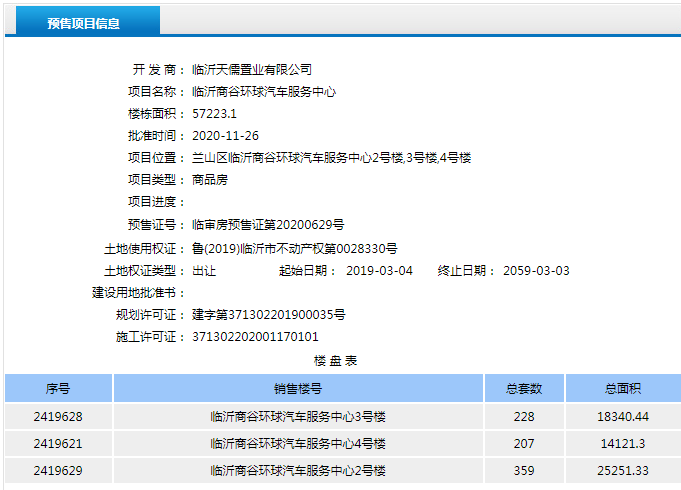This screenshot has width=681, height=490.
Task: Click total units 228
Action: click(524, 417)
